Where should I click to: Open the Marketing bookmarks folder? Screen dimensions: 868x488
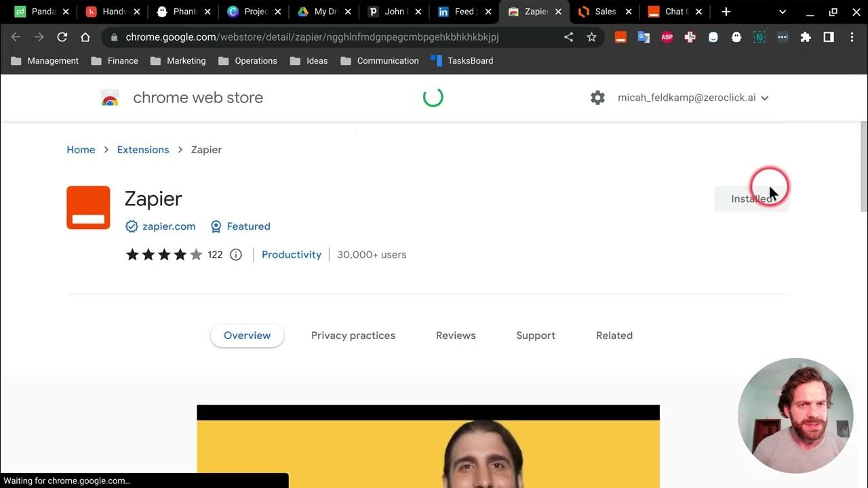point(178,60)
